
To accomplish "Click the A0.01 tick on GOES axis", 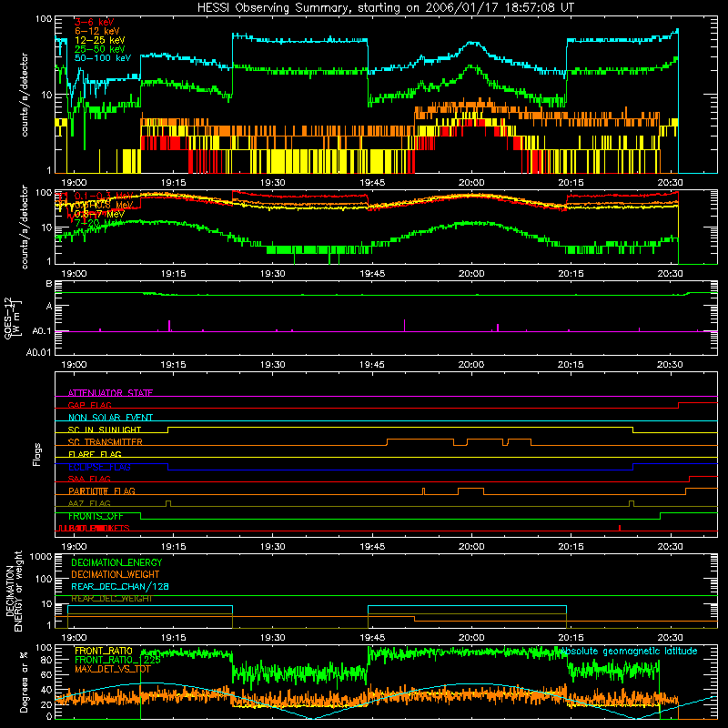I will click(x=38, y=352).
